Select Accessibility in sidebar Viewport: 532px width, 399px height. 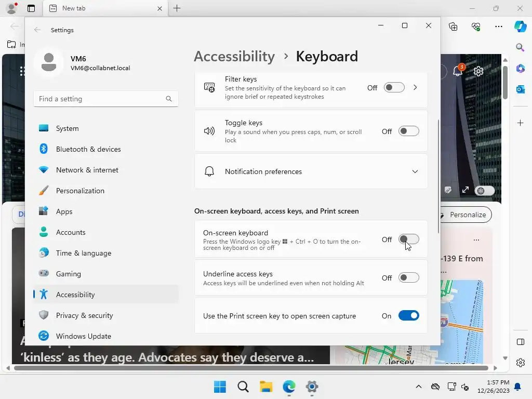[106, 294]
